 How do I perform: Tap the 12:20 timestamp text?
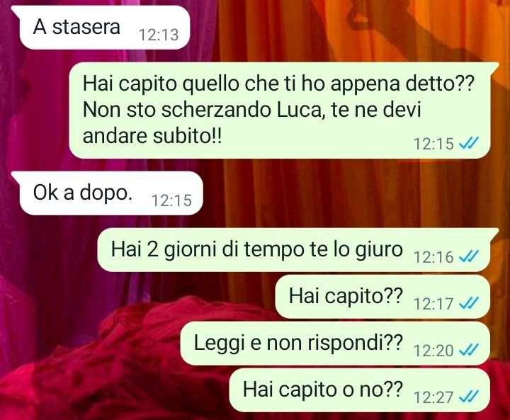(x=433, y=351)
